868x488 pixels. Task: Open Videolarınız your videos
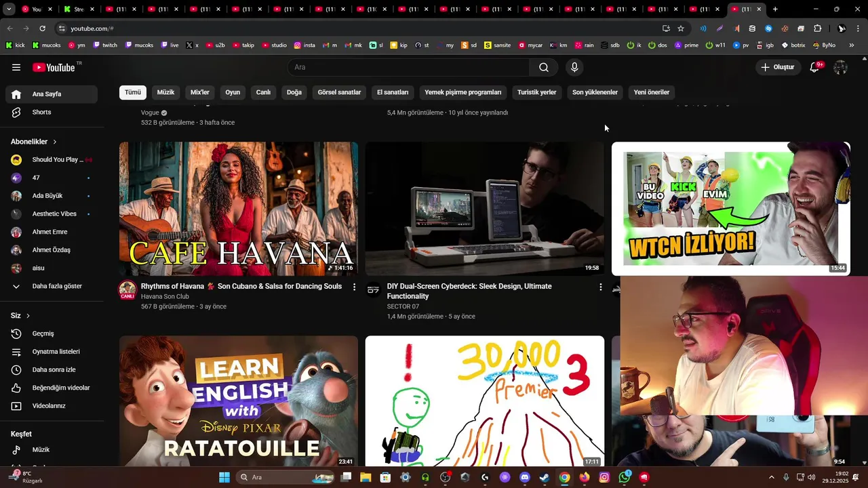coord(52,406)
